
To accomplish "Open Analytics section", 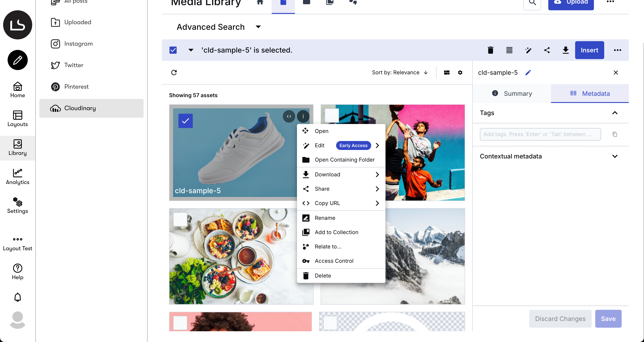I will point(17,177).
